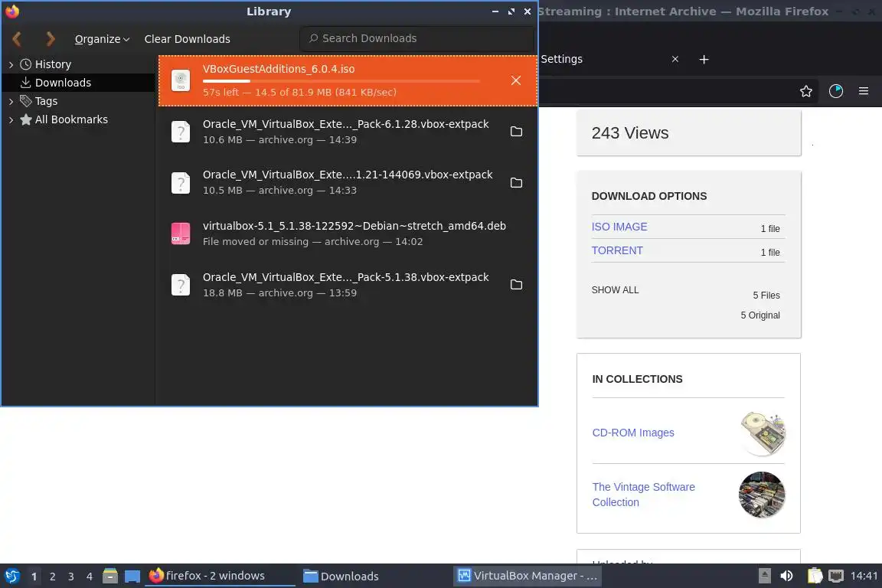882x588 pixels.
Task: Open the Lubuntu start menu icon
Action: point(11,576)
